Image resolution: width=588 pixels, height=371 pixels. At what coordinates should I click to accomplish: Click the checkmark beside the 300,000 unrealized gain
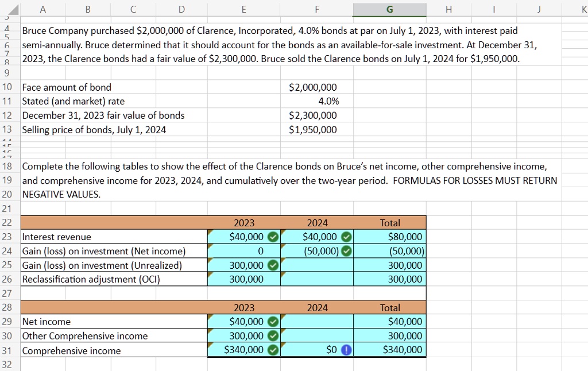tap(273, 265)
